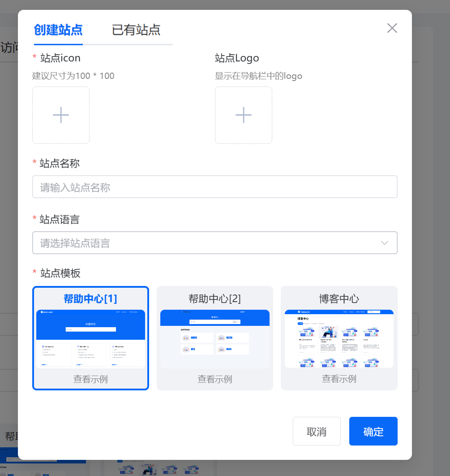The image size is (450, 476).
Task: Pick the 博客中心 template title
Action: click(x=339, y=299)
